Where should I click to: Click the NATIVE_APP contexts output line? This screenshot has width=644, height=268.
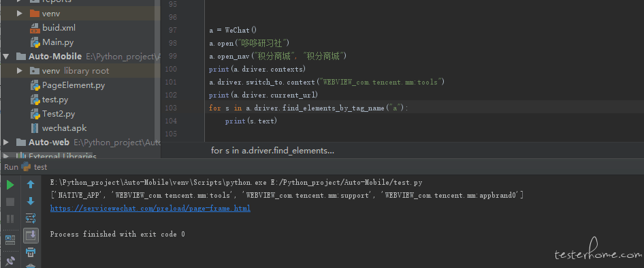coord(287,195)
